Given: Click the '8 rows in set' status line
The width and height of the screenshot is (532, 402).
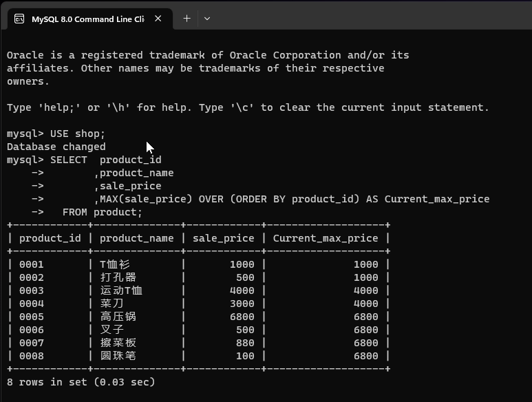Looking at the screenshot, I should (x=81, y=381).
